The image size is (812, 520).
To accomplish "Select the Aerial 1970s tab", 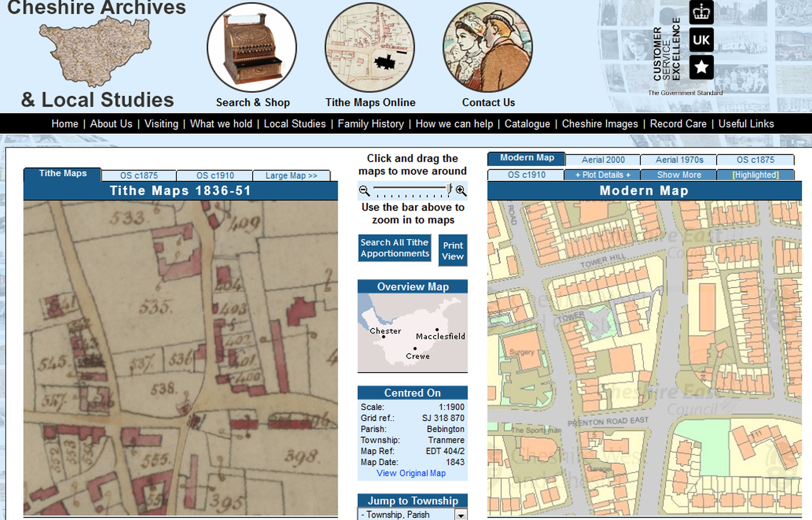I will [679, 160].
